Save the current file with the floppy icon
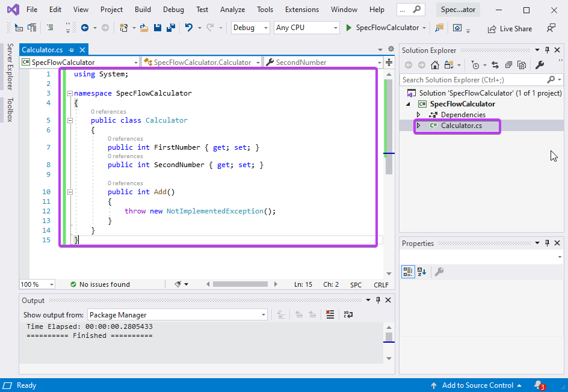Screen dimensions: 568x392 (x=158, y=28)
